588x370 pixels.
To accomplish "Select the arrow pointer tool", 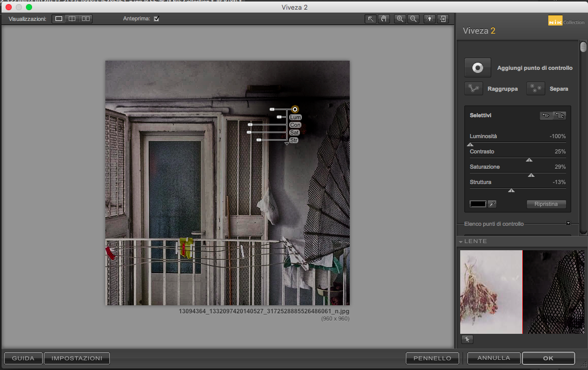I will point(371,19).
